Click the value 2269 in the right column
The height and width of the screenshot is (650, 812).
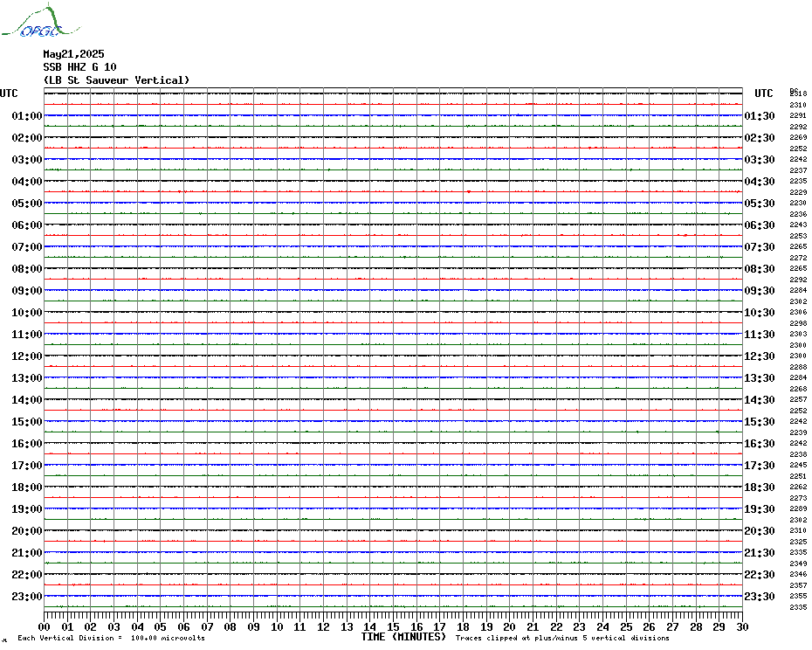point(798,137)
